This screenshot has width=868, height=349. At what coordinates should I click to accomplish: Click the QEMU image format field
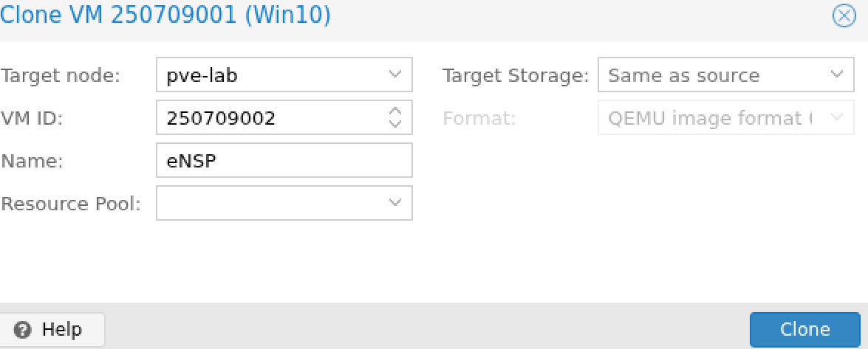tap(709, 117)
